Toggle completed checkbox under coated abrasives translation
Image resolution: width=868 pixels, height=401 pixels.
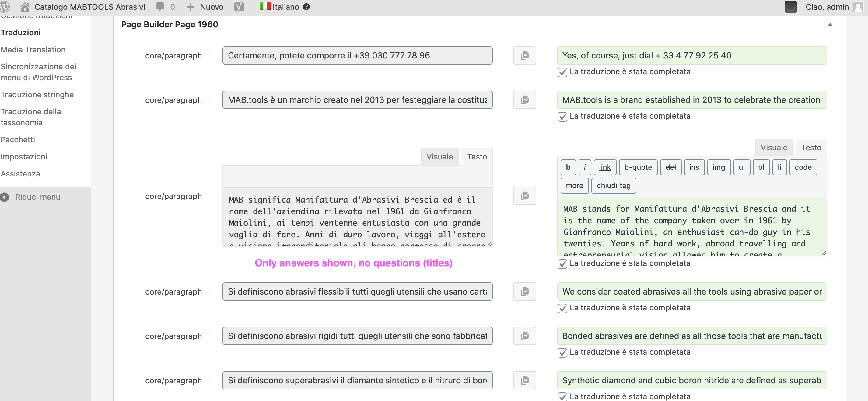click(x=562, y=308)
